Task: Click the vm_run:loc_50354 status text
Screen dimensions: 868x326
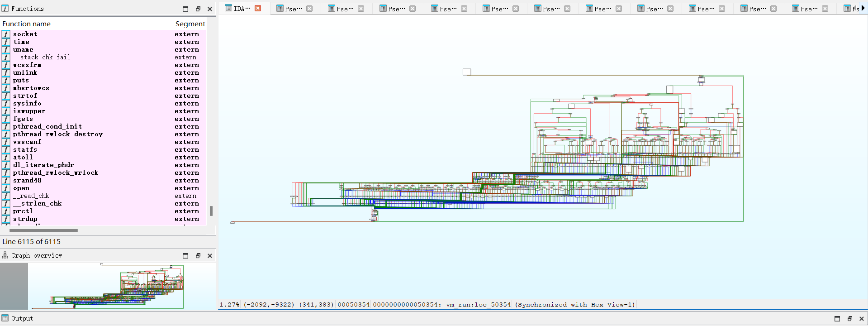Action: 479,305
